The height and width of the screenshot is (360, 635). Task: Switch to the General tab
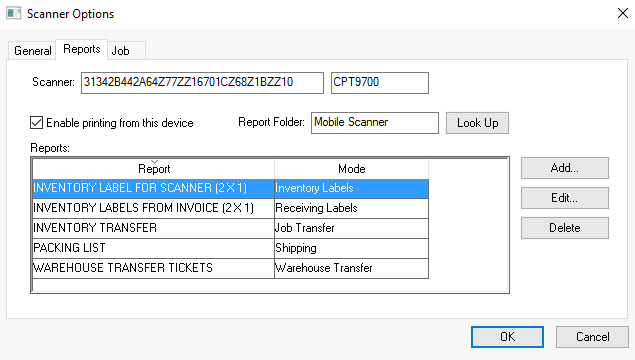(x=32, y=51)
